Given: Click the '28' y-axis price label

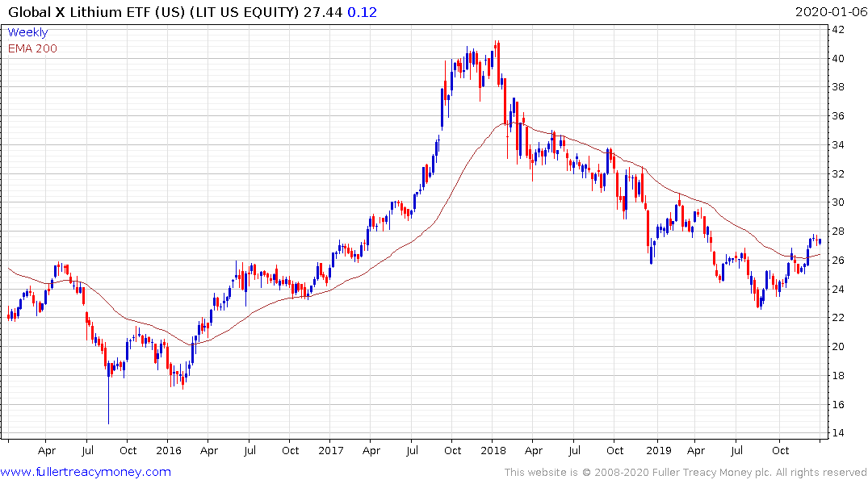Looking at the screenshot, I should [838, 232].
